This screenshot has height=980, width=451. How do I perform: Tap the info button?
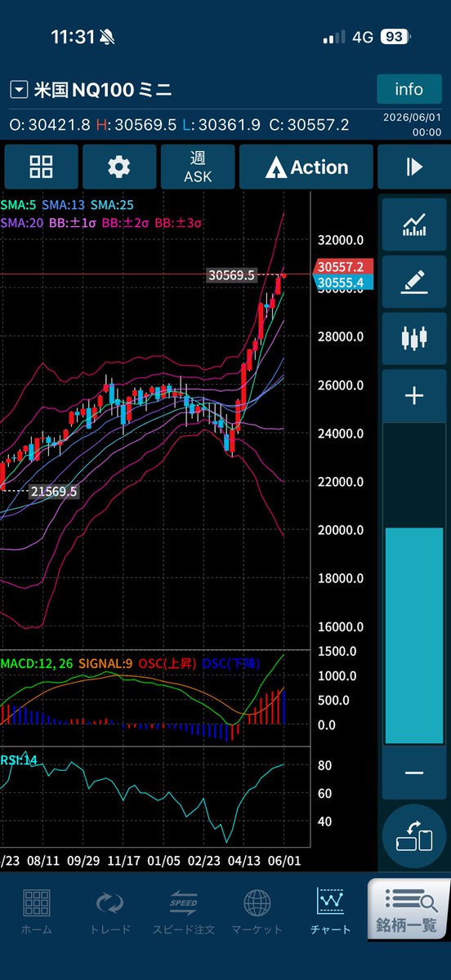coord(409,89)
